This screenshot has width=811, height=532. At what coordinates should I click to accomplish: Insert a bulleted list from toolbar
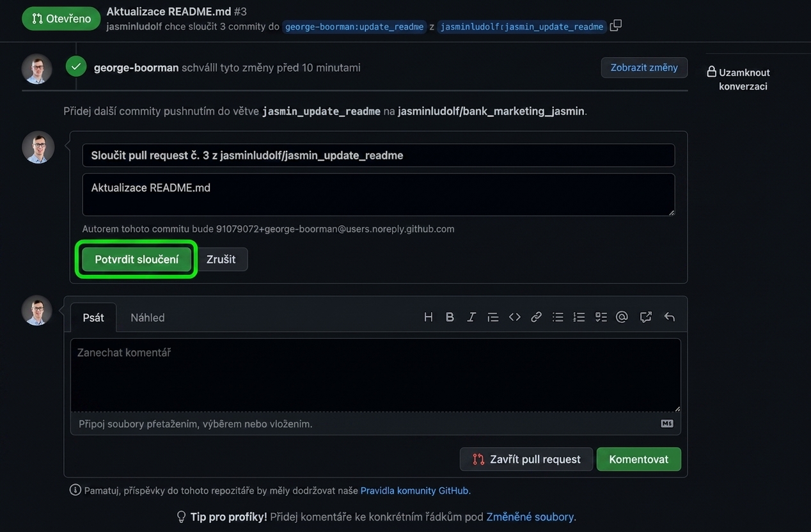coord(558,317)
